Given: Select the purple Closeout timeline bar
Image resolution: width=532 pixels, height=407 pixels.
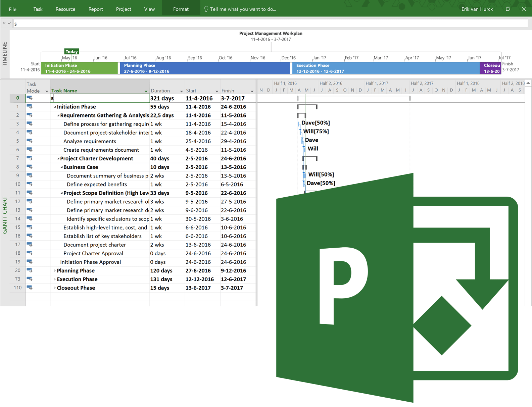Looking at the screenshot, I should click(490, 68).
